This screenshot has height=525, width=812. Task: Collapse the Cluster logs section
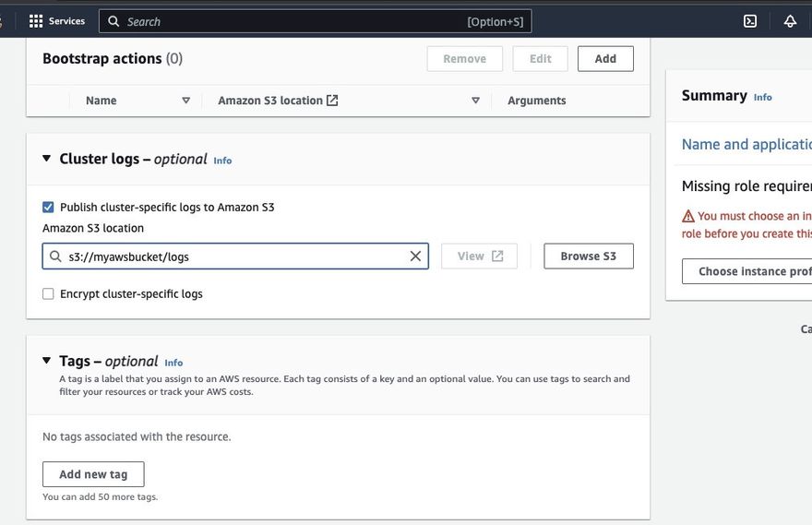[x=47, y=159]
